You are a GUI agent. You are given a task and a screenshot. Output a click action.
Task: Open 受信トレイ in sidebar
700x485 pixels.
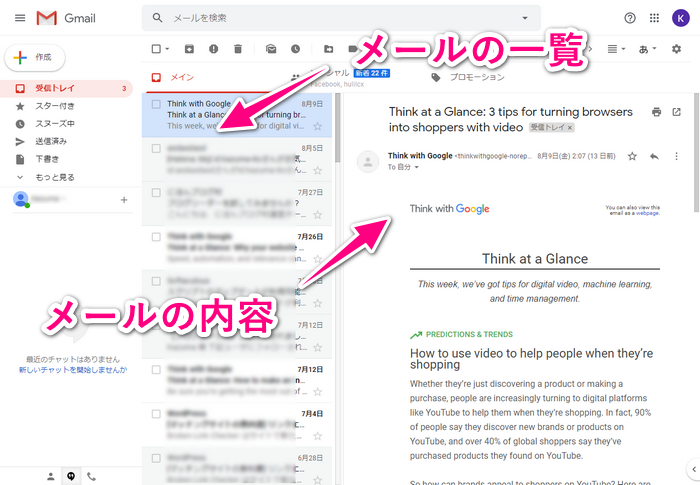(x=67, y=88)
